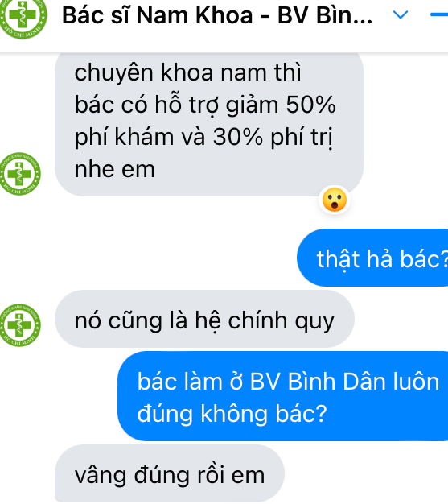Click the surprised face emoji reaction
Viewport: 448px width, 504px height.
click(x=335, y=200)
